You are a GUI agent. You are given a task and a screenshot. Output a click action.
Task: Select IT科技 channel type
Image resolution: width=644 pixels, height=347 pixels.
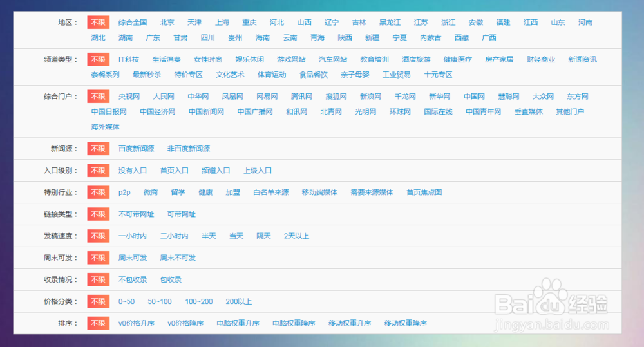(x=129, y=59)
